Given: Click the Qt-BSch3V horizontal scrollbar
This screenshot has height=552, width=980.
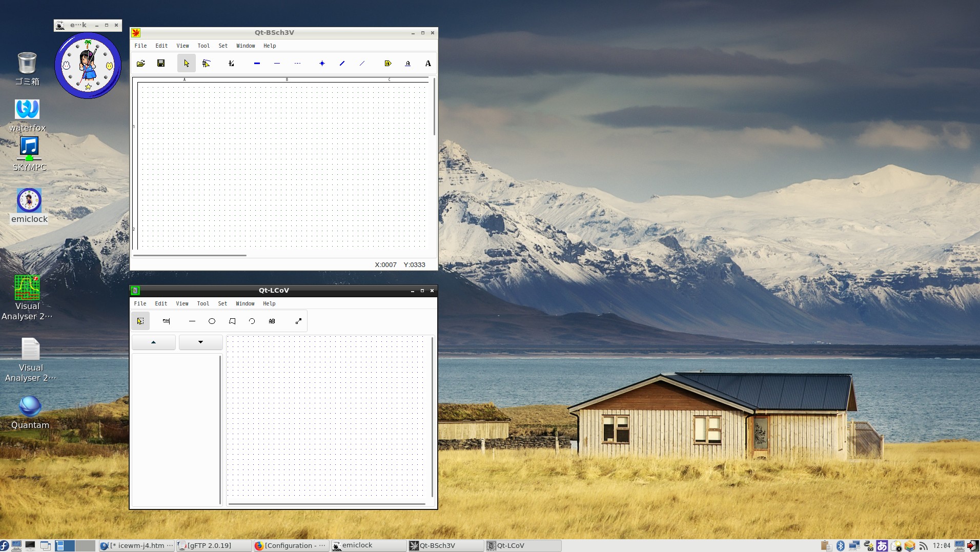Looking at the screenshot, I should coord(190,255).
